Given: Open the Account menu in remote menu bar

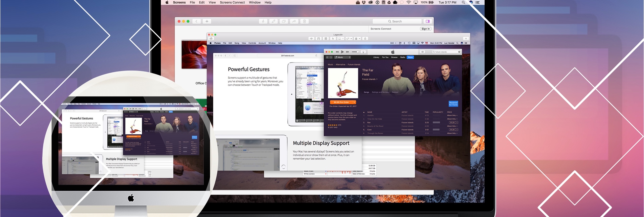Looking at the screenshot, I should pos(262,43).
